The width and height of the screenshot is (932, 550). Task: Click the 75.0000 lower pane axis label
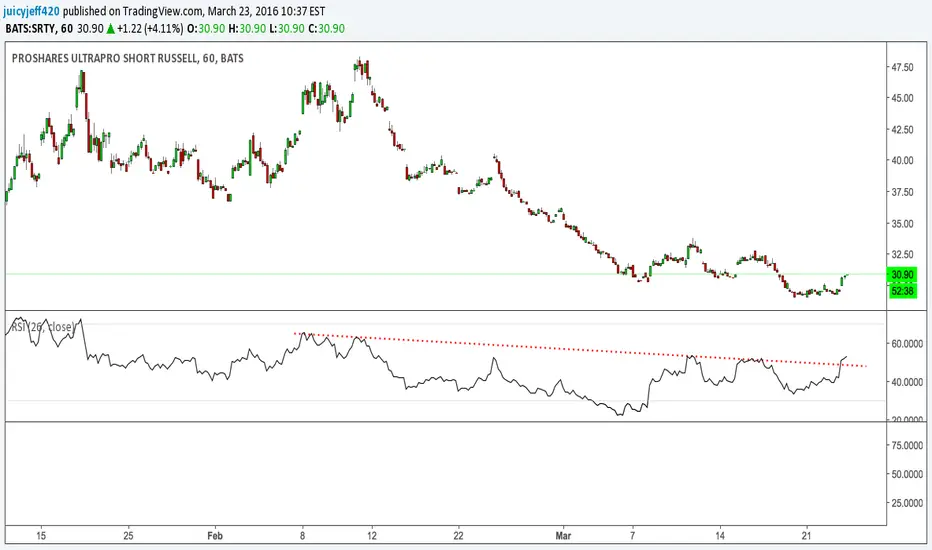pos(906,445)
